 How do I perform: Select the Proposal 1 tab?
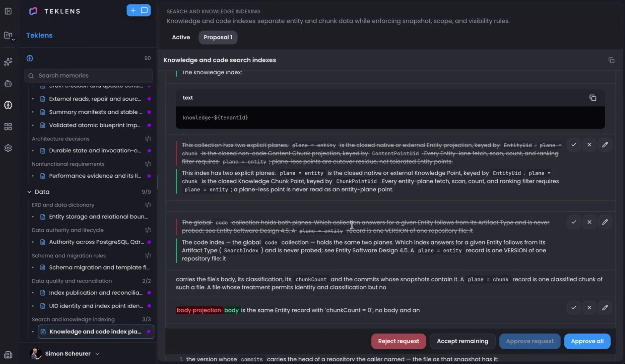tap(218, 37)
